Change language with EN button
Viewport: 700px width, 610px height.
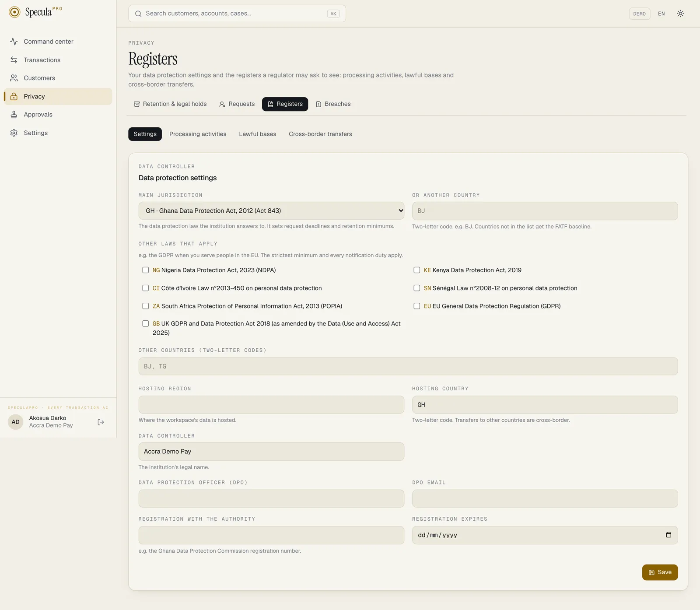coord(661,14)
